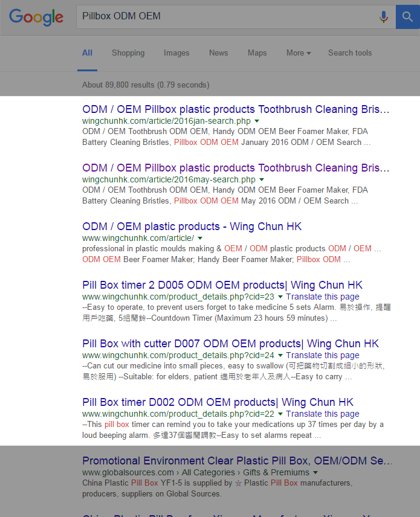This screenshot has height=517, width=420.
Task: Open the visited ODM / OEM Pillbox result for 2016may-search
Action: pos(236,168)
